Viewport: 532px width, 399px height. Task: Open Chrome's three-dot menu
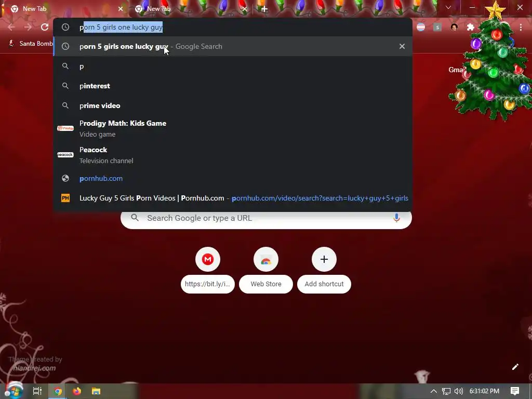521,27
